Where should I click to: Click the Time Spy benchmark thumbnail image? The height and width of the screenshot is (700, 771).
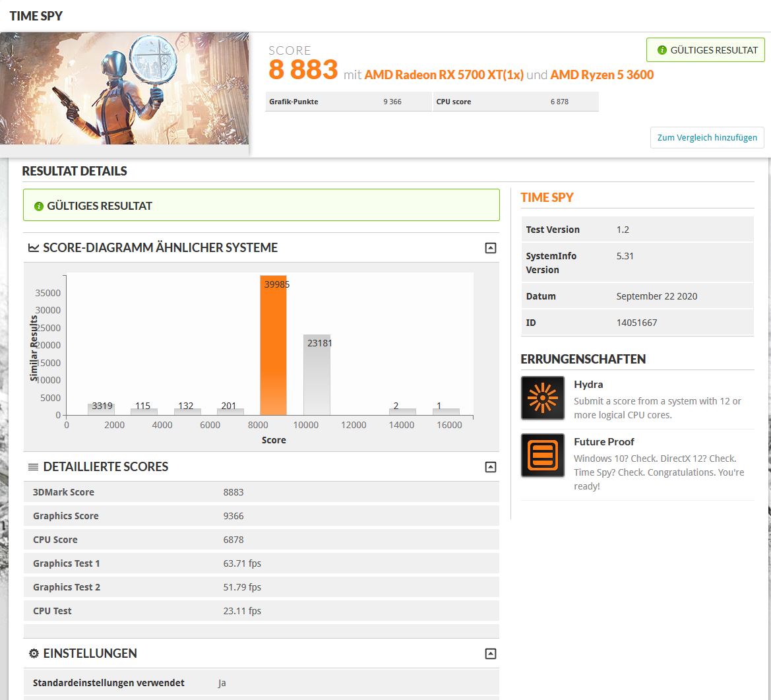(x=125, y=88)
